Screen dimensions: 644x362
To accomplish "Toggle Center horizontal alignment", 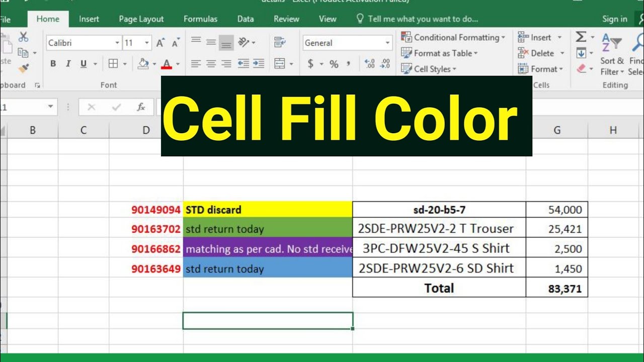I will point(211,64).
